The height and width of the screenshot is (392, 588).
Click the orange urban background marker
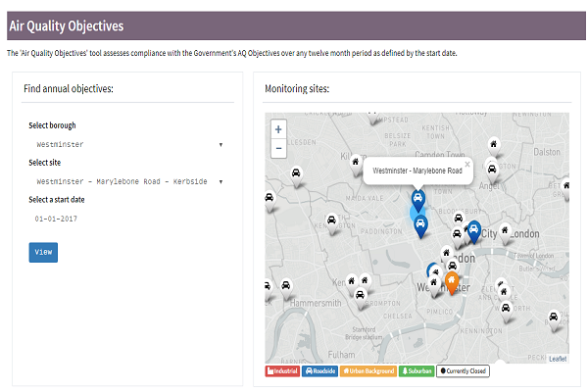point(451,281)
